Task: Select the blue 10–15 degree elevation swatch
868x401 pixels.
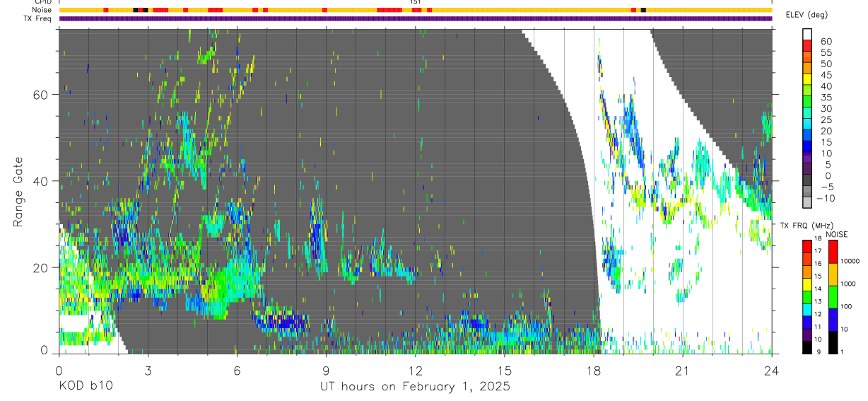Action: click(x=807, y=146)
